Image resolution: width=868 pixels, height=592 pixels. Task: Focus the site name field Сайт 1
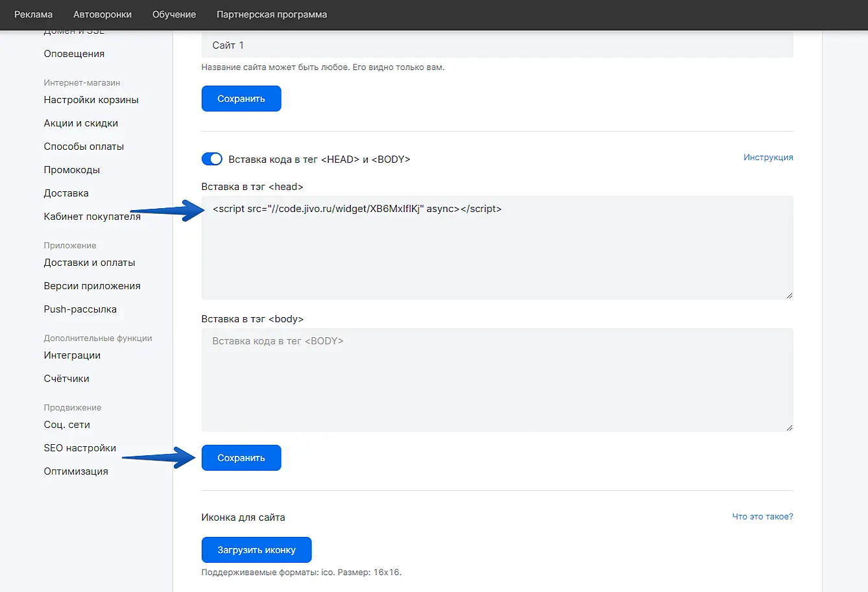[x=497, y=45]
